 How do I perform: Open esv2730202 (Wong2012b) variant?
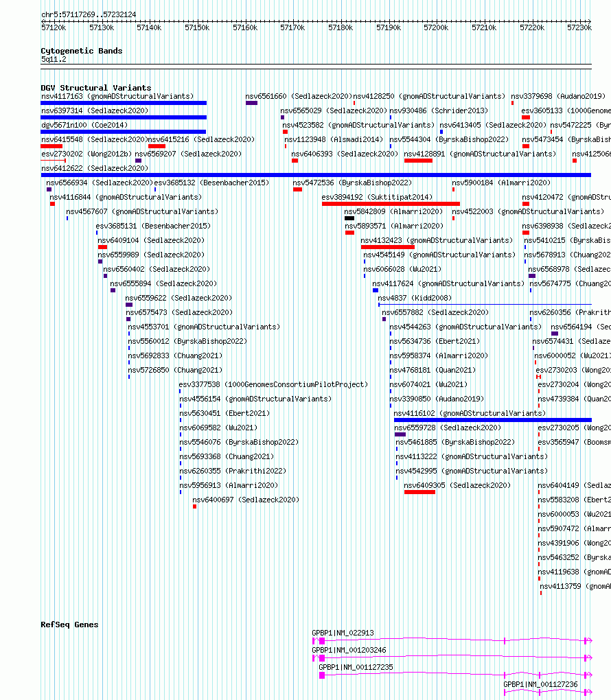(87, 154)
